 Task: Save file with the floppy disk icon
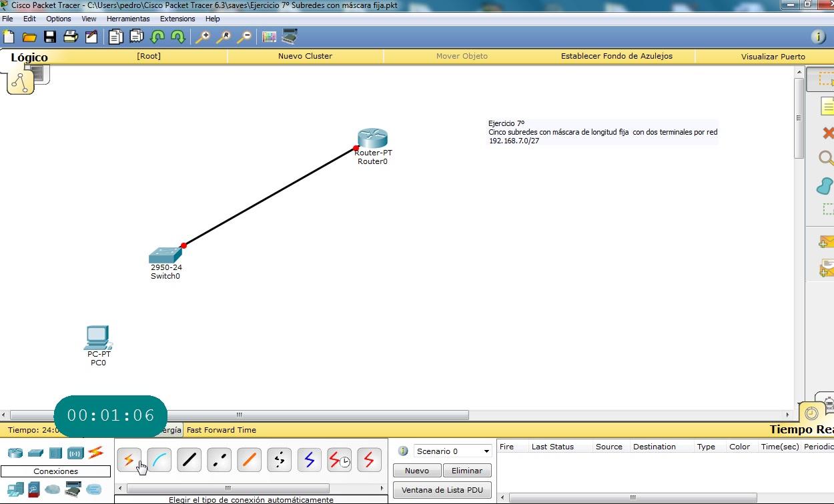[x=50, y=37]
